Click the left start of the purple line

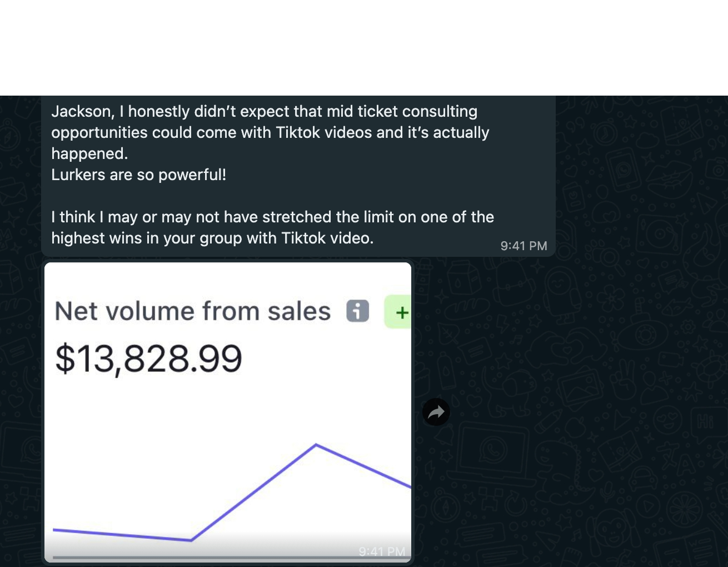54,530
